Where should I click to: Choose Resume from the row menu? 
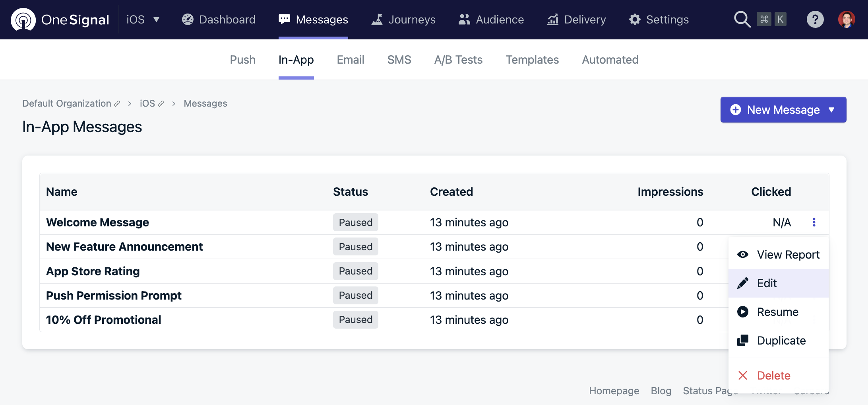(x=779, y=312)
